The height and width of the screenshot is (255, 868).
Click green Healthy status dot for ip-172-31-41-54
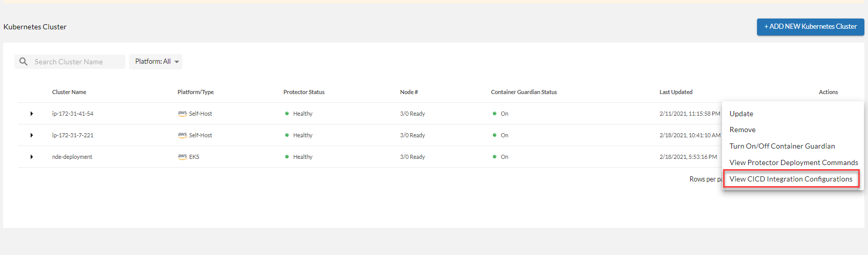pyautogui.click(x=287, y=114)
